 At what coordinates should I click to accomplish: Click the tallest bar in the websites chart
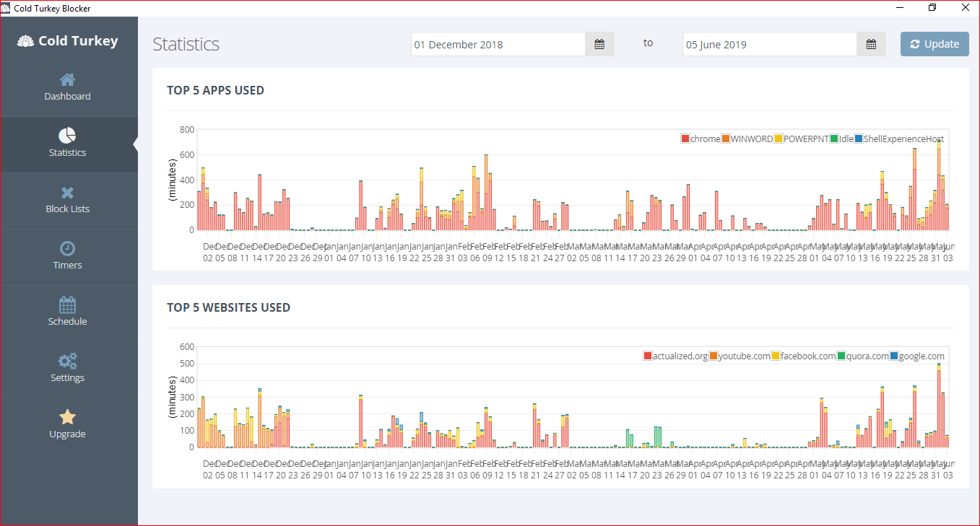click(x=939, y=405)
